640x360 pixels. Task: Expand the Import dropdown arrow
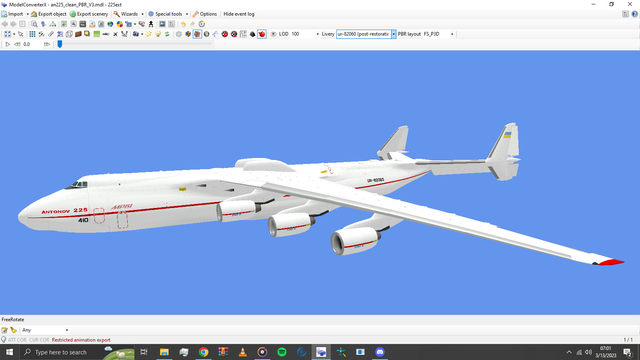coord(27,14)
